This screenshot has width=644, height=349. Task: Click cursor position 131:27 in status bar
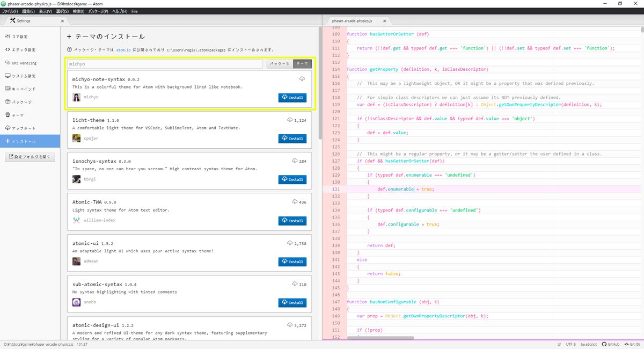pyautogui.click(x=82, y=344)
